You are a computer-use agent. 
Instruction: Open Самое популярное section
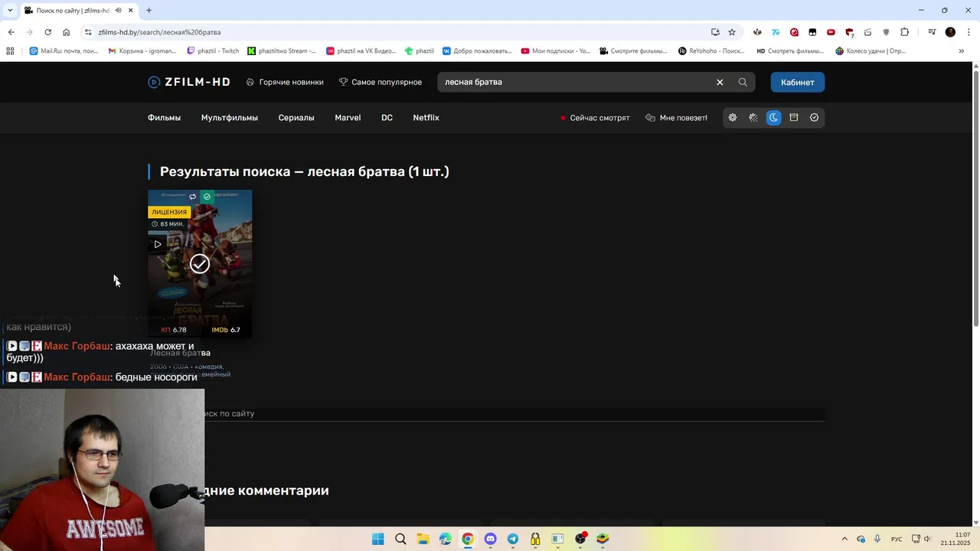pyautogui.click(x=381, y=82)
